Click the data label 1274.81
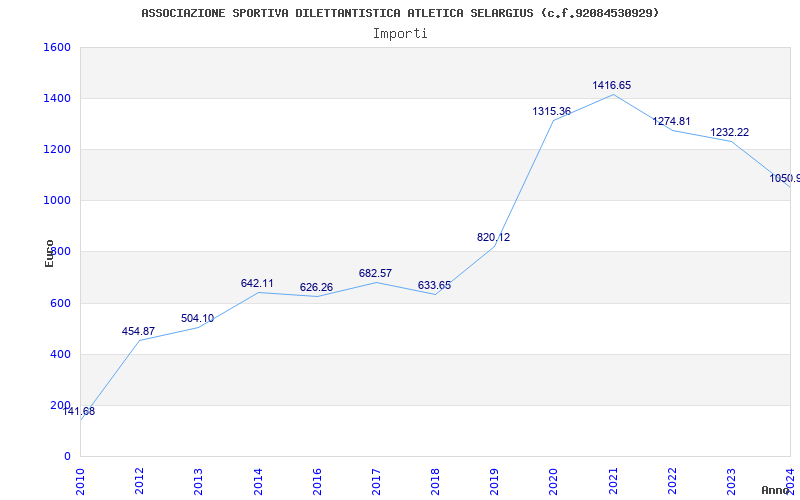Screen dimensions: 800x500 [671, 121]
